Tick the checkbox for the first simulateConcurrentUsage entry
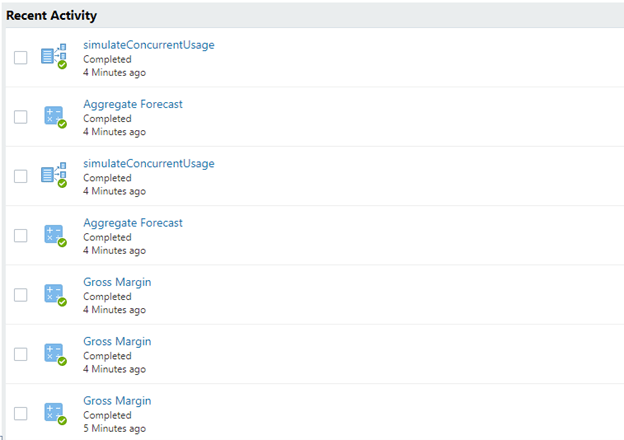The width and height of the screenshot is (624, 440). coord(21,58)
